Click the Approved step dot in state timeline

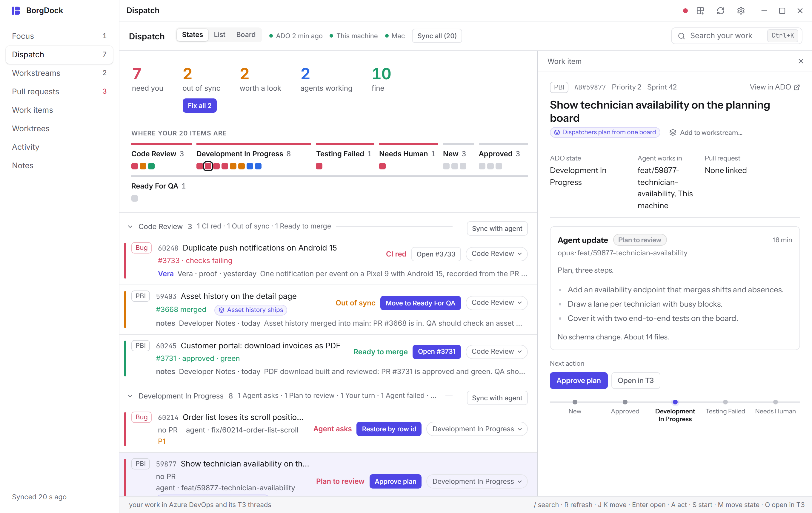coord(625,402)
